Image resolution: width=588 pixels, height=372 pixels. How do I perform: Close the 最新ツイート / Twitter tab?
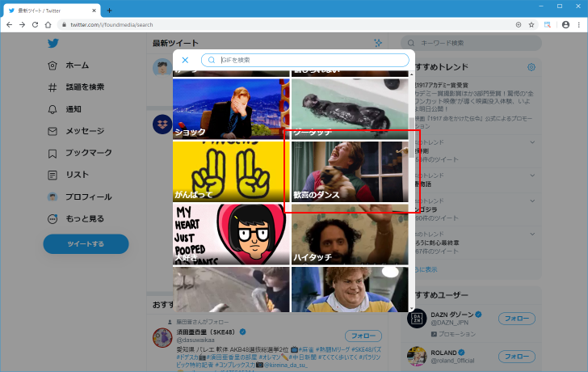pyautogui.click(x=94, y=11)
